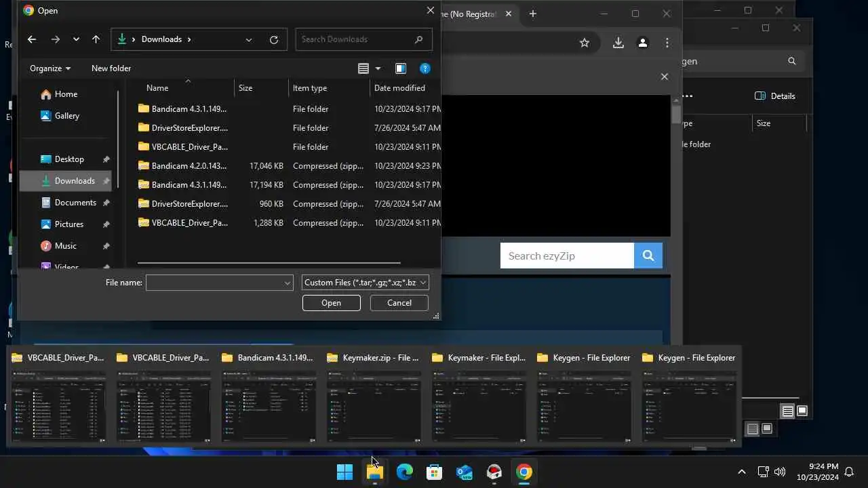The image size is (868, 488).
Task: Open notifications bell icon
Action: point(849,472)
